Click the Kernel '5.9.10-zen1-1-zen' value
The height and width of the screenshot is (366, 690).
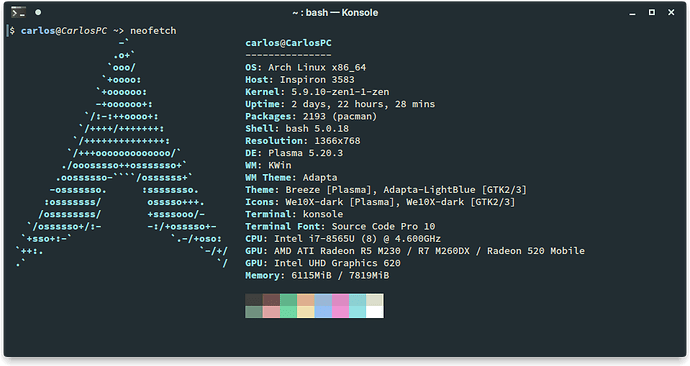click(340, 92)
